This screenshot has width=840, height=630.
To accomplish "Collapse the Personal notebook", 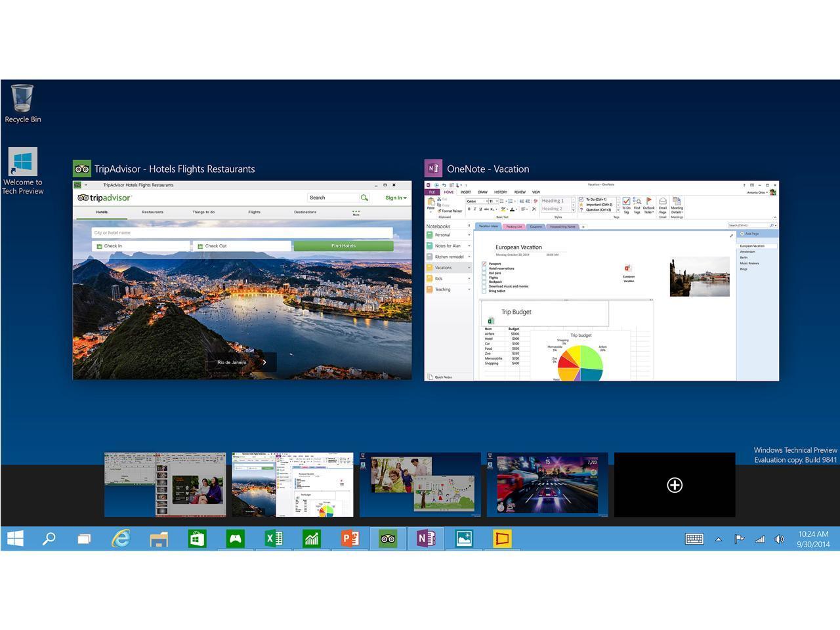I will pos(469,235).
